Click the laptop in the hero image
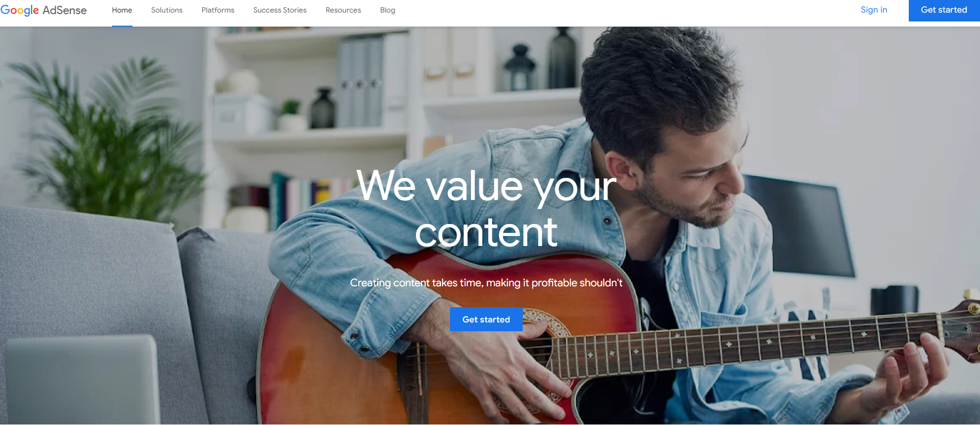This screenshot has height=425, width=980. (x=81, y=379)
